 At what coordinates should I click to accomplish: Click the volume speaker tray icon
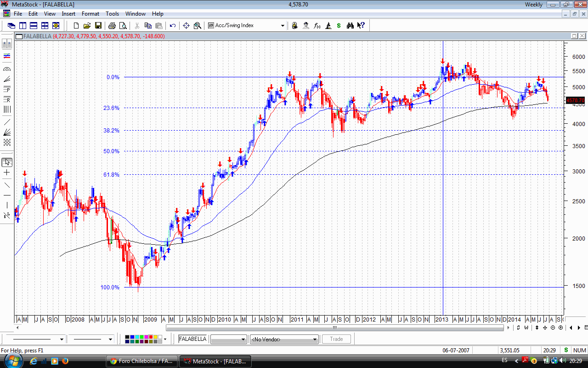click(x=563, y=360)
